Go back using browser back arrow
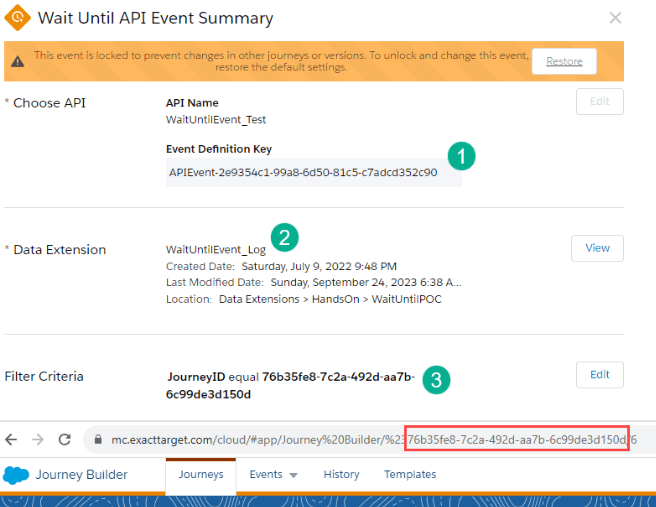 pyautogui.click(x=12, y=439)
